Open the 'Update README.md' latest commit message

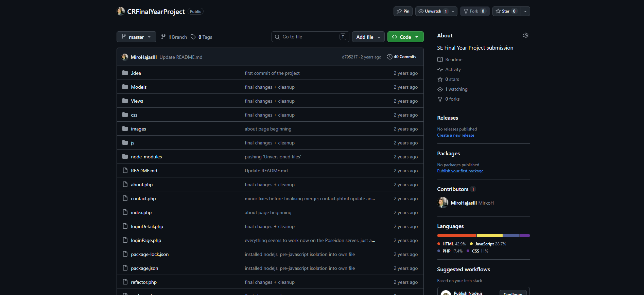click(x=181, y=57)
